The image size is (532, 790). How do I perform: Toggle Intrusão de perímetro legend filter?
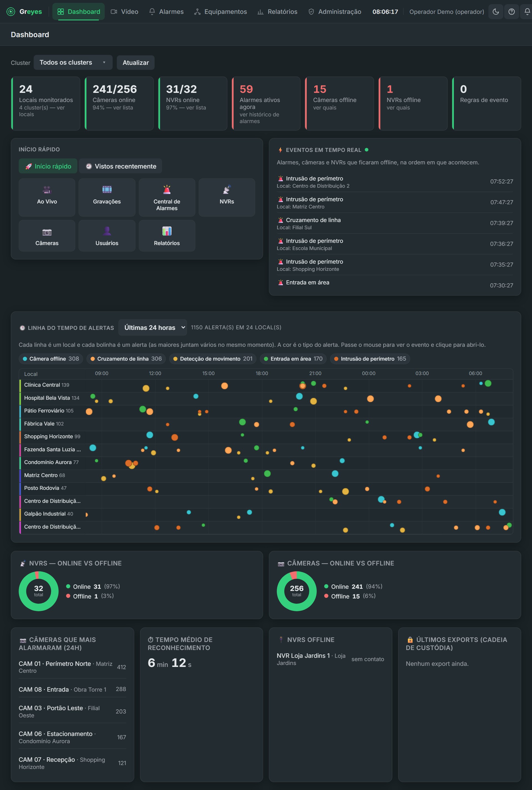(x=370, y=359)
